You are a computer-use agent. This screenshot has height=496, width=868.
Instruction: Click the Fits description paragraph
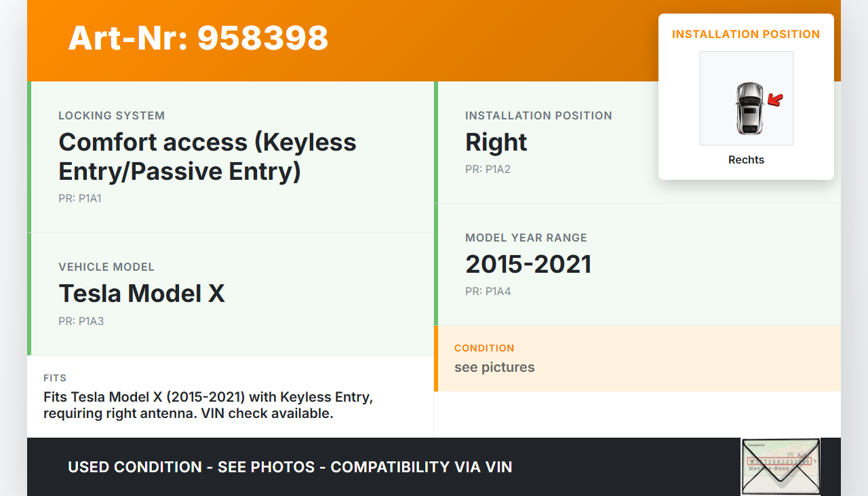tap(208, 405)
